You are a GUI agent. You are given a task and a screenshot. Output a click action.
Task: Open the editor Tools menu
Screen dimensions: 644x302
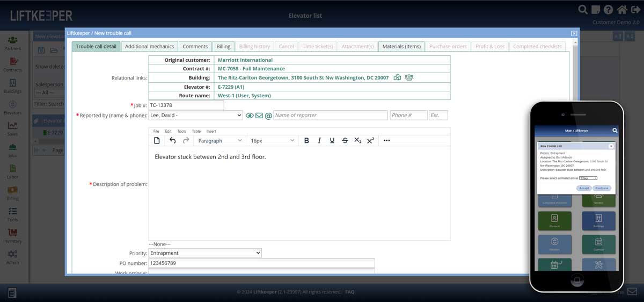[x=181, y=131]
